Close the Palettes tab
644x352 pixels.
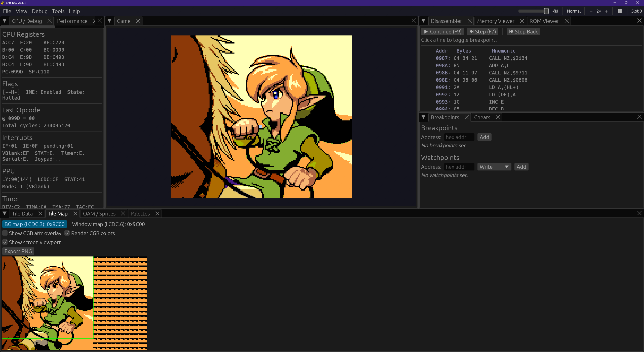pos(157,213)
